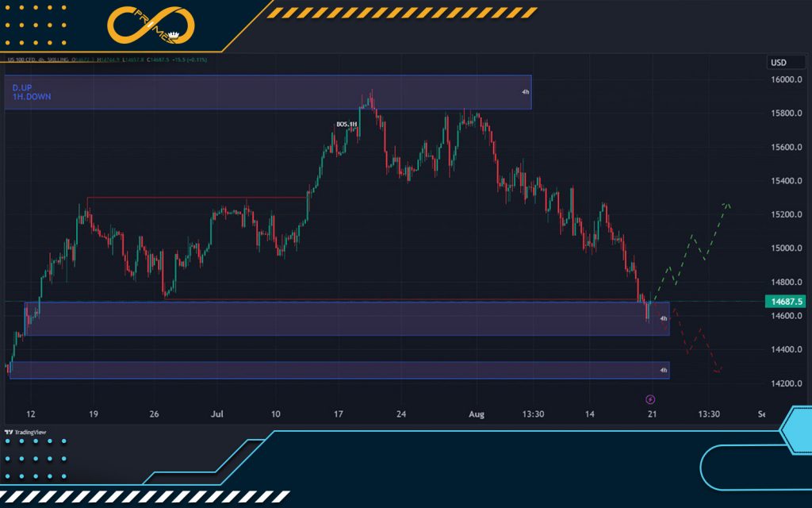
Task: Select the green dashed projection path
Action: tap(691, 246)
